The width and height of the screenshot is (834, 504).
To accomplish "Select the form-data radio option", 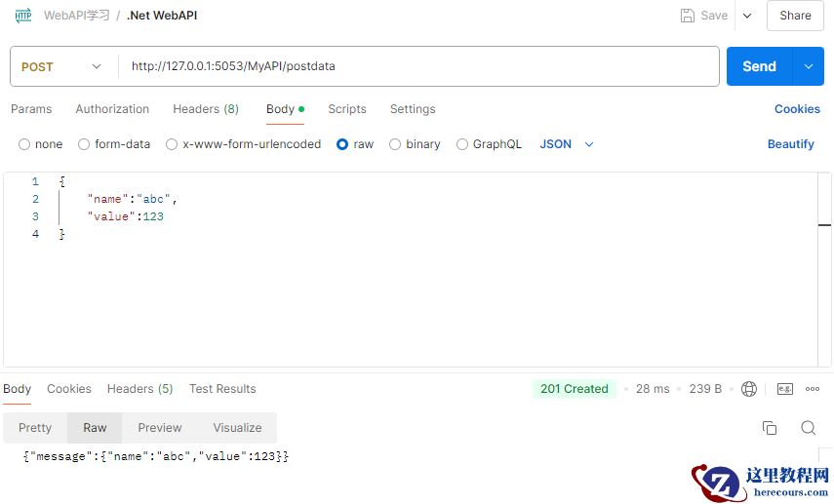I will click(x=84, y=144).
